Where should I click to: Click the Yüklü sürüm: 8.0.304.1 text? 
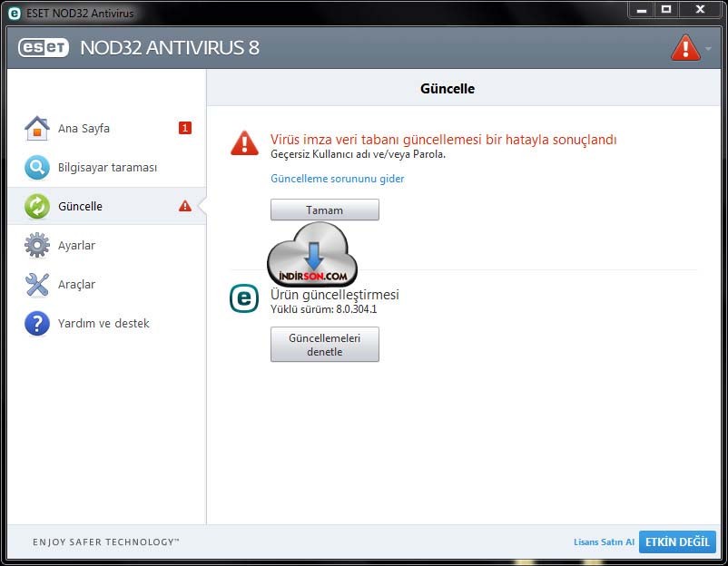pos(324,309)
